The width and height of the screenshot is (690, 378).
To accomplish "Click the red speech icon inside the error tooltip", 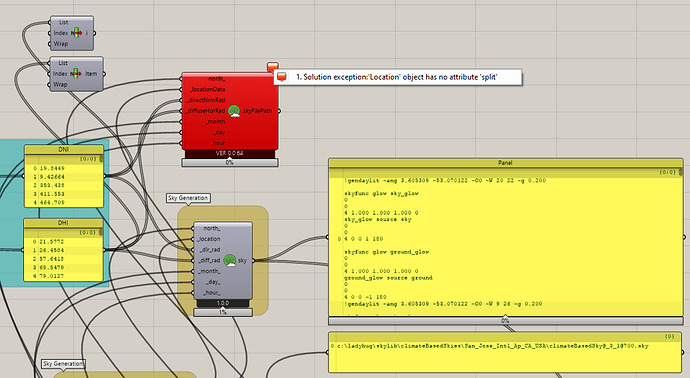I will (282, 77).
